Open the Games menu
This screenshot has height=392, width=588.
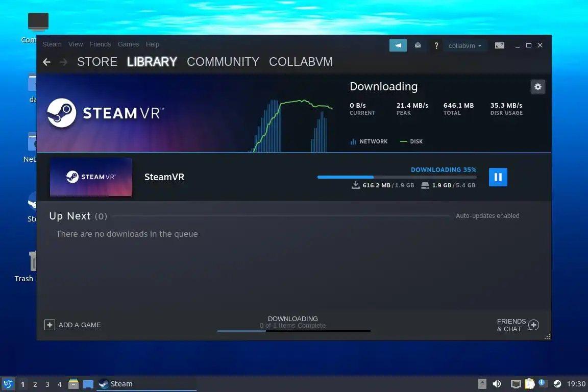click(128, 44)
